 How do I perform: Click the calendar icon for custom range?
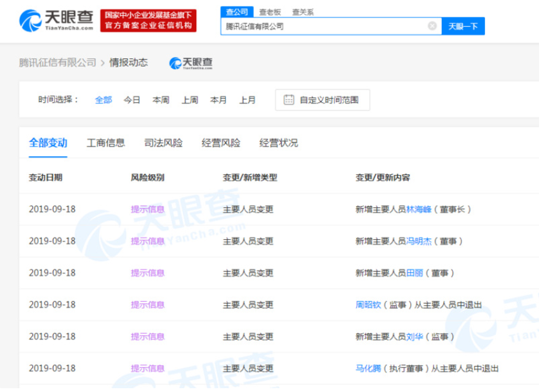(289, 100)
